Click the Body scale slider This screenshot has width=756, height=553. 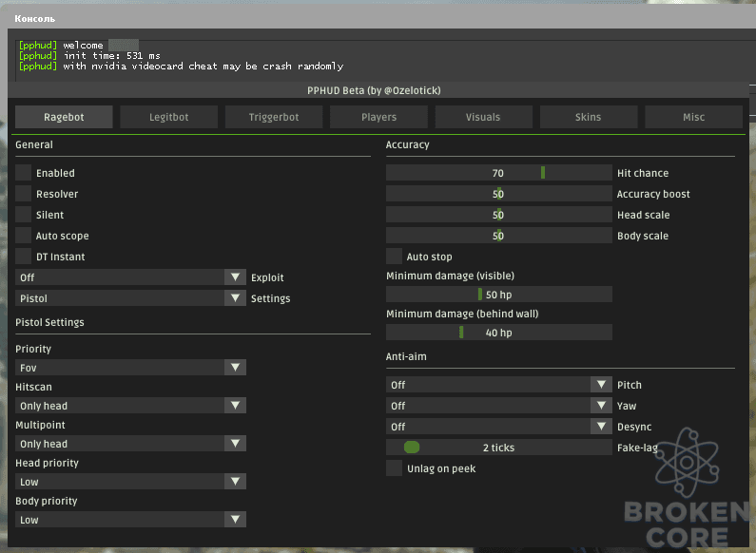pyautogui.click(x=499, y=235)
